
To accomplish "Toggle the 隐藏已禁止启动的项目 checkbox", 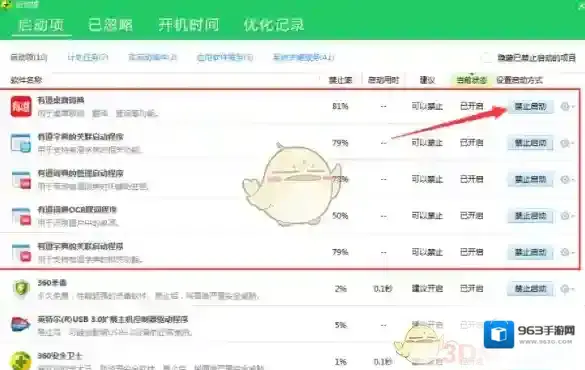I will click(x=486, y=58).
